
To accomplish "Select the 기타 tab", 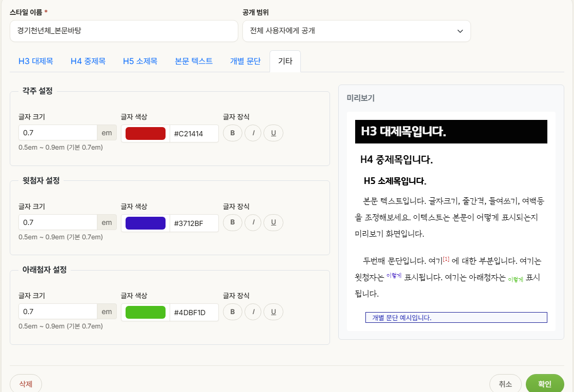I will (x=285, y=61).
